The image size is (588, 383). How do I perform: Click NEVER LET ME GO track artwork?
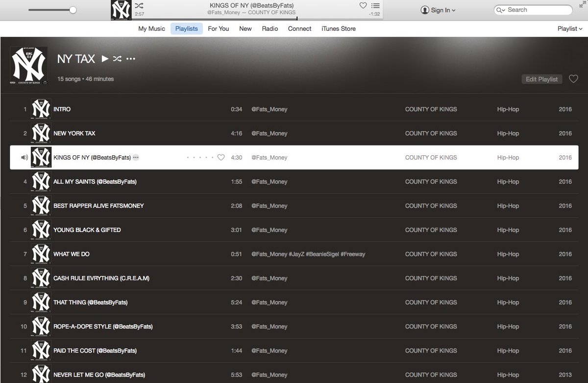pos(41,375)
